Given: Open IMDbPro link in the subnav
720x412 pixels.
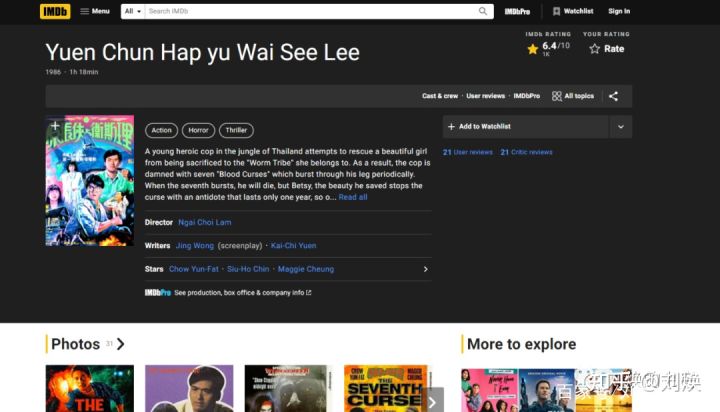Looking at the screenshot, I should pyautogui.click(x=526, y=96).
